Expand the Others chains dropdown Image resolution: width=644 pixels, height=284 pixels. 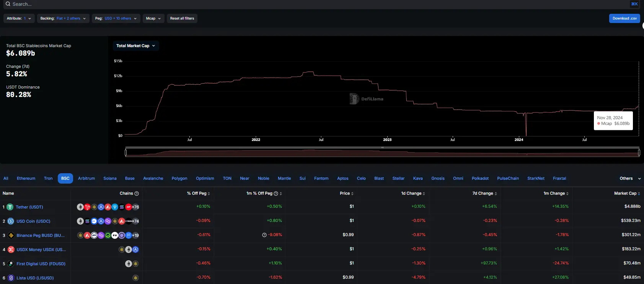[x=630, y=178]
